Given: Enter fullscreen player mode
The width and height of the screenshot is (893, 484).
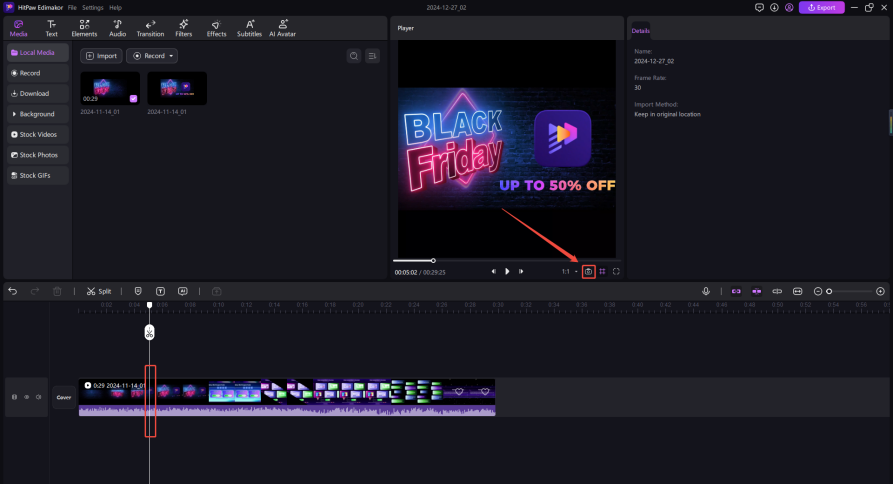Looking at the screenshot, I should pos(616,271).
